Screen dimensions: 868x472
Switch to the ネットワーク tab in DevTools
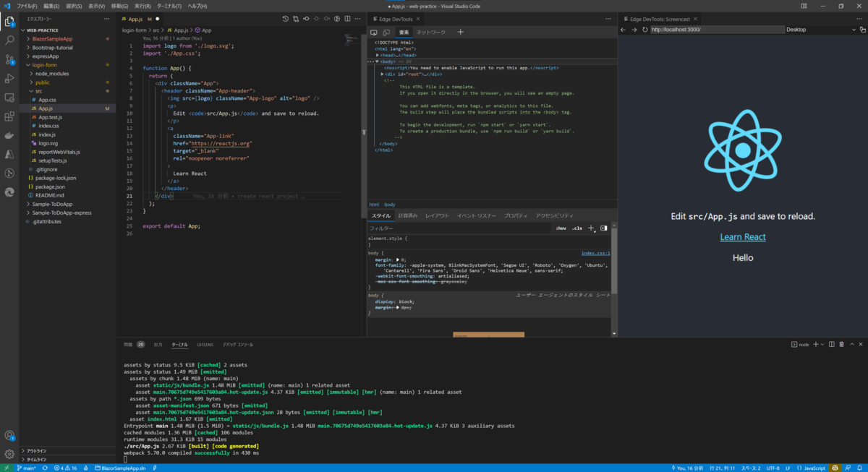pyautogui.click(x=431, y=33)
